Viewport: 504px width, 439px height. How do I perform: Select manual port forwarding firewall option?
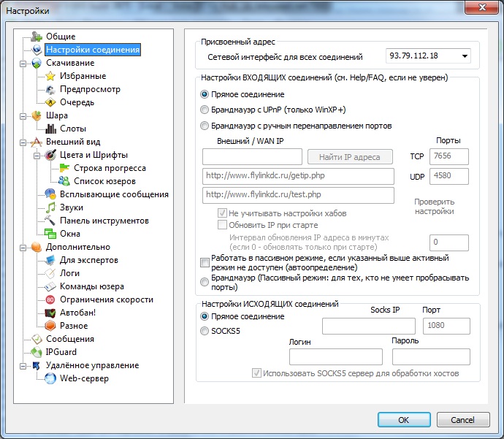coord(205,126)
